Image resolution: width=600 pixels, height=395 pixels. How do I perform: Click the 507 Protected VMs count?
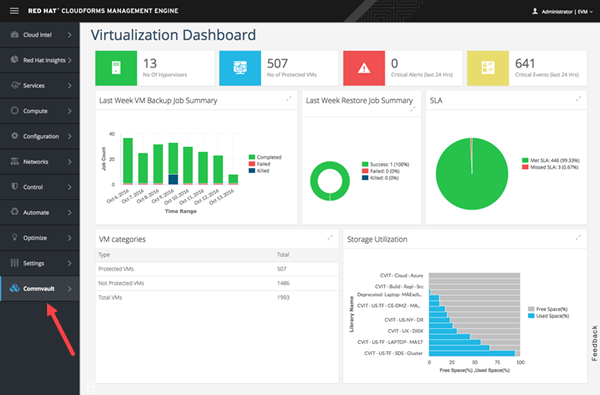click(x=277, y=63)
